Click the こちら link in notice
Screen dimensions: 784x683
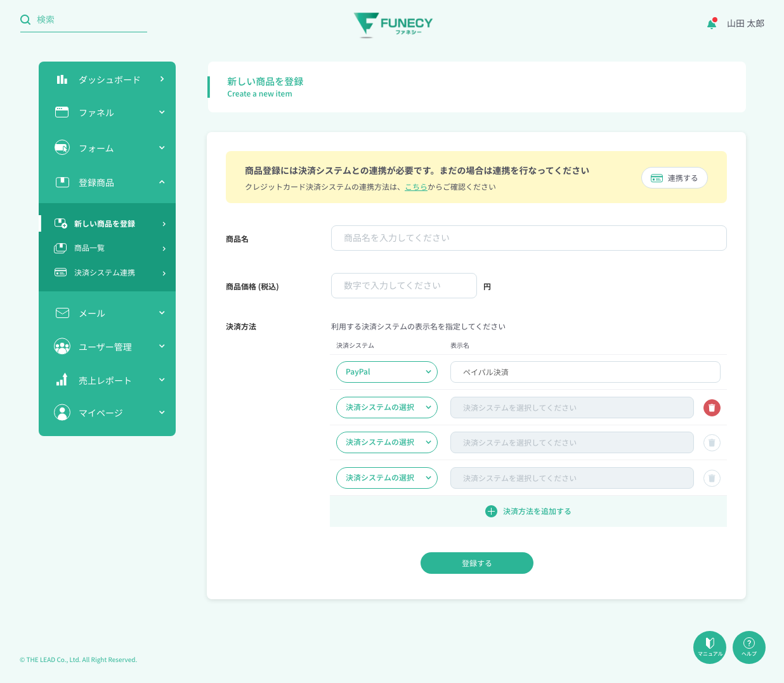click(x=416, y=187)
